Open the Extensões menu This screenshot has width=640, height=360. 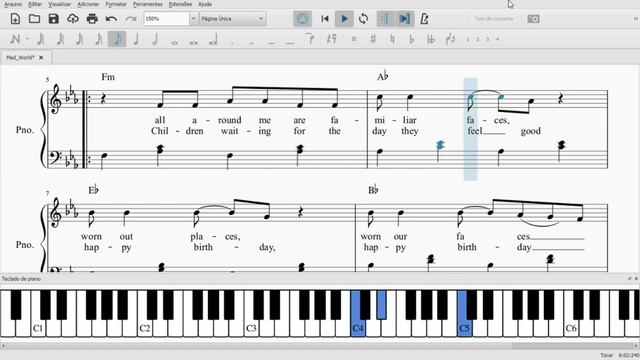pyautogui.click(x=180, y=4)
